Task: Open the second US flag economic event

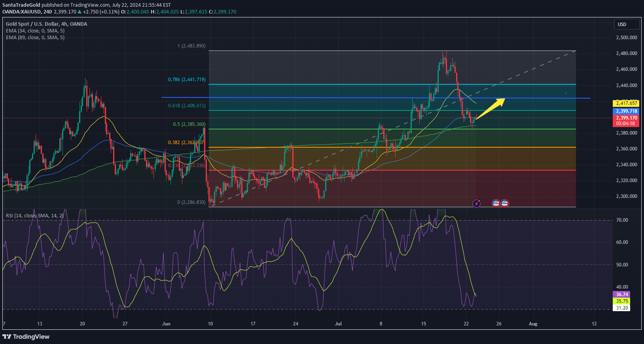Action: coord(504,203)
